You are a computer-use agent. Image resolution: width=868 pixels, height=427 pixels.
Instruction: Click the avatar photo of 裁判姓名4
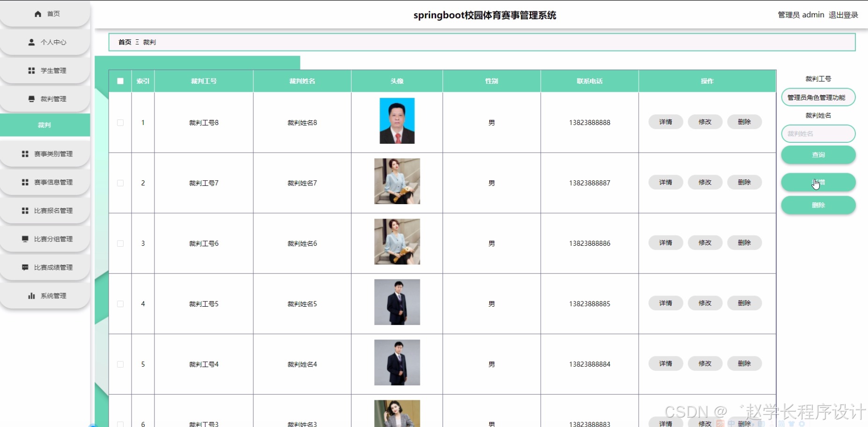click(x=397, y=362)
